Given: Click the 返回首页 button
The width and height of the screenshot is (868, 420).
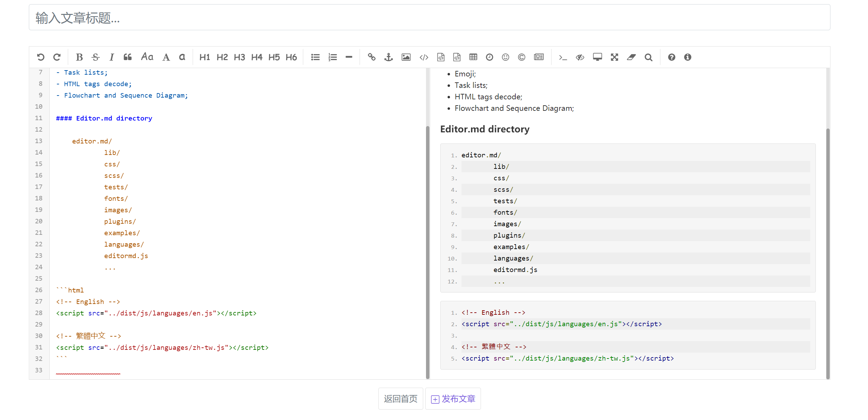Looking at the screenshot, I should click(x=400, y=398).
